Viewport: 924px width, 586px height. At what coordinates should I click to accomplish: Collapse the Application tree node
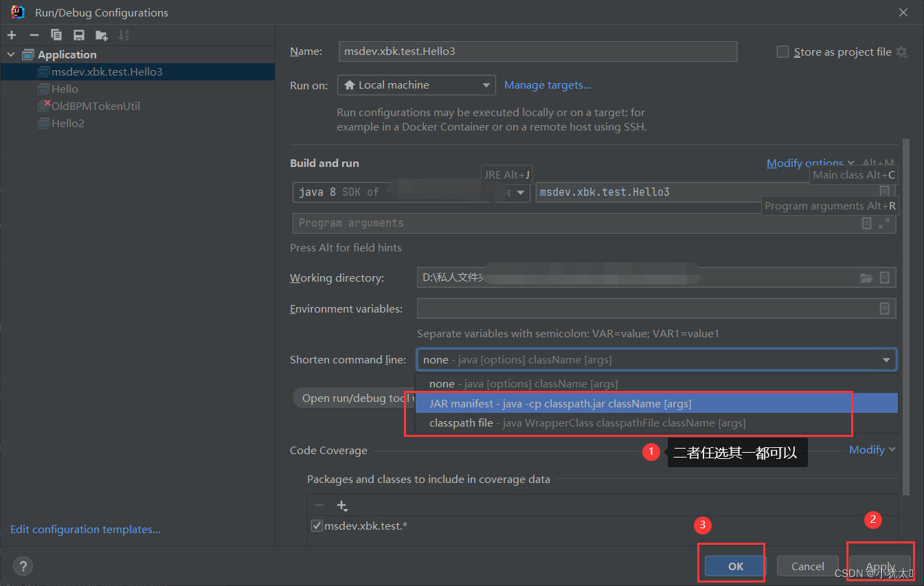click(11, 54)
